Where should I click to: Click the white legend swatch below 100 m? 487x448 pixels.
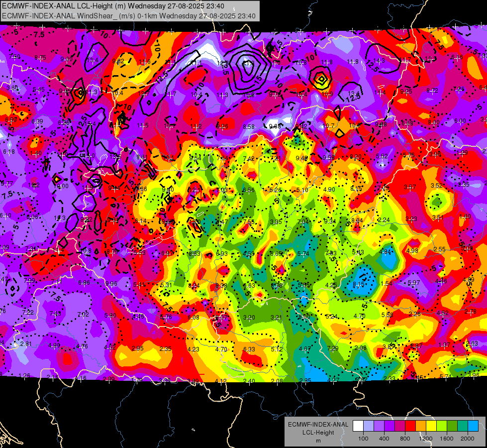pos(358,426)
